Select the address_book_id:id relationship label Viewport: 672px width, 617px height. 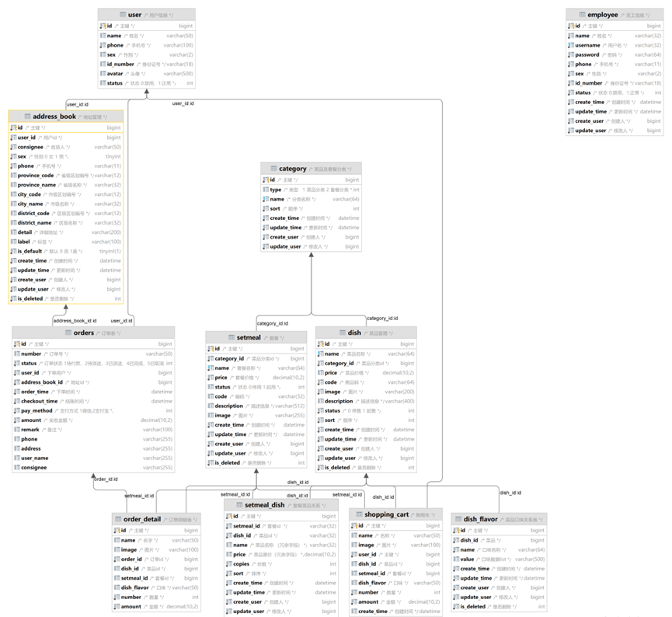coord(75,321)
